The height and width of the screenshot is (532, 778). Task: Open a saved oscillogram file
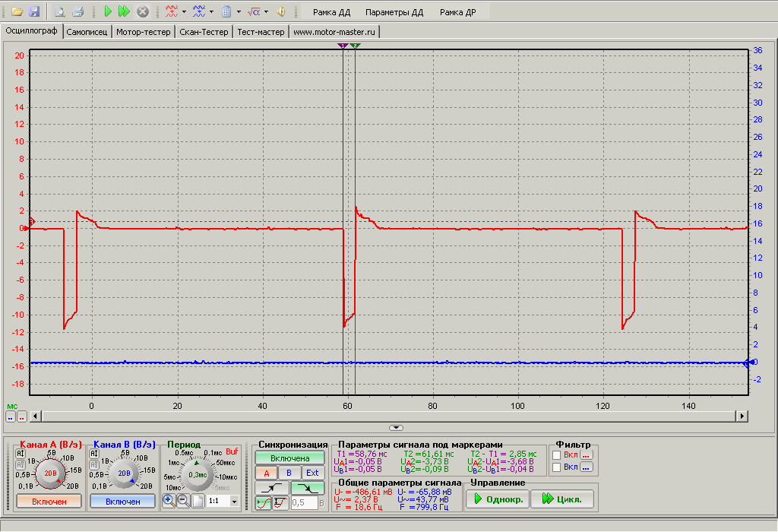[17, 11]
